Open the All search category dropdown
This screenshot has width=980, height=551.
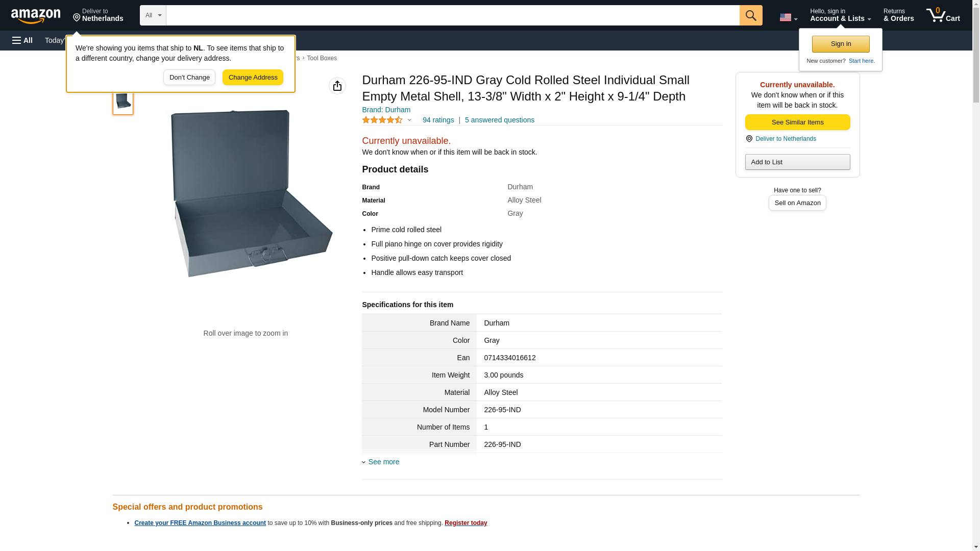point(153,15)
